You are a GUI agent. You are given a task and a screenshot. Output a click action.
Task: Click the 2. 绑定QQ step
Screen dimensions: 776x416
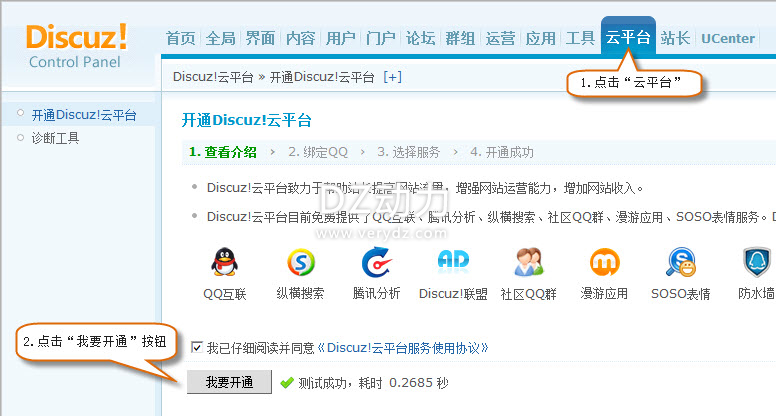pos(318,152)
